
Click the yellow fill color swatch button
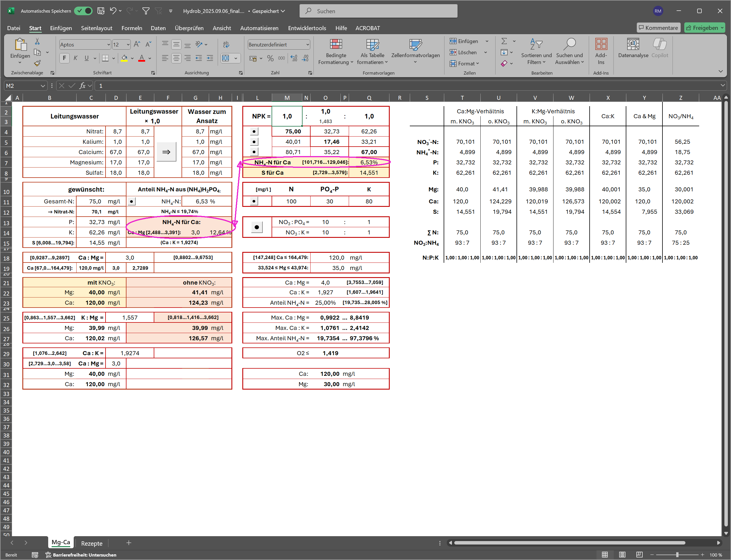(x=124, y=58)
